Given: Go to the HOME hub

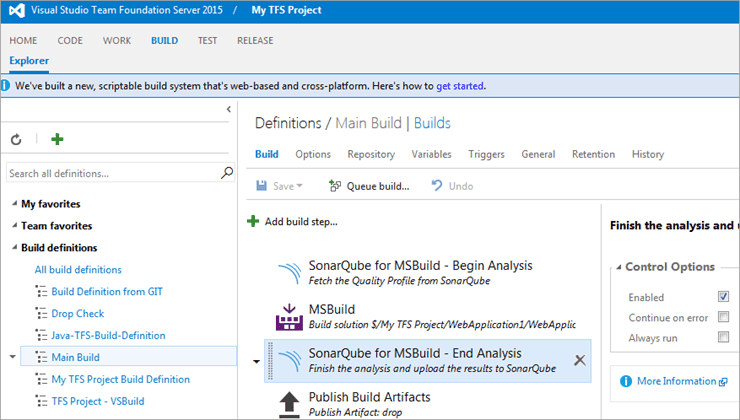Looking at the screenshot, I should pos(23,41).
